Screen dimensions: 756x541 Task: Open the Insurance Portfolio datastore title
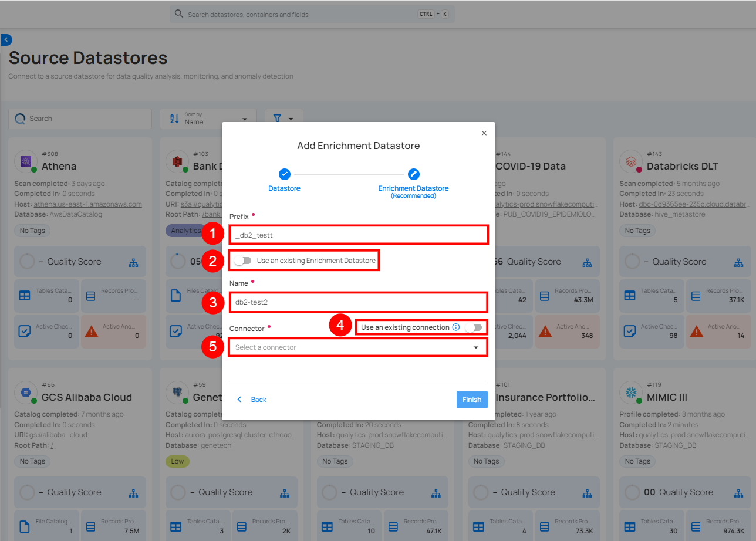click(x=546, y=397)
